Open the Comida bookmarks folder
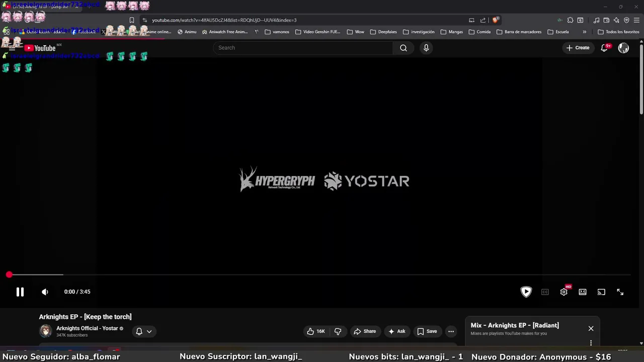The height and width of the screenshot is (362, 644). click(479, 32)
